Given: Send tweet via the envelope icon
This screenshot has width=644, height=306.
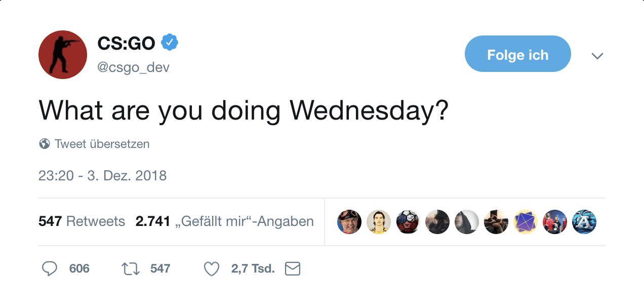Looking at the screenshot, I should point(293,269).
